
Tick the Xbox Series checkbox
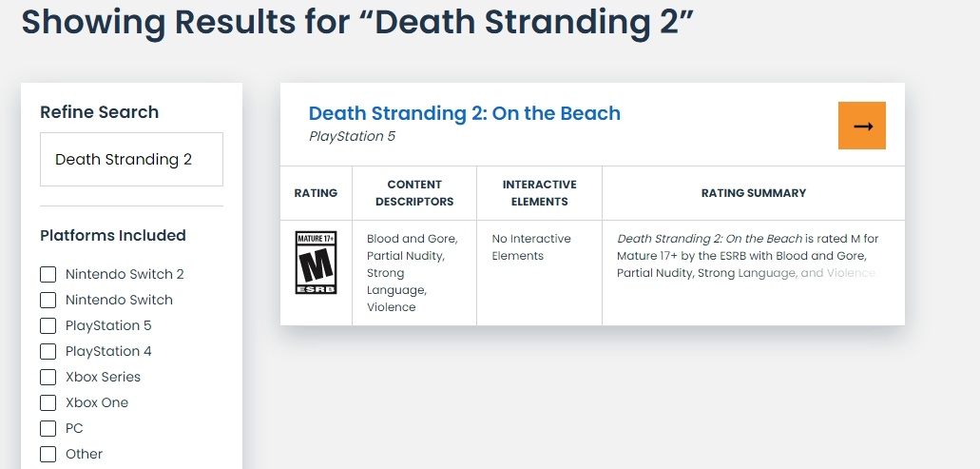pyautogui.click(x=48, y=378)
